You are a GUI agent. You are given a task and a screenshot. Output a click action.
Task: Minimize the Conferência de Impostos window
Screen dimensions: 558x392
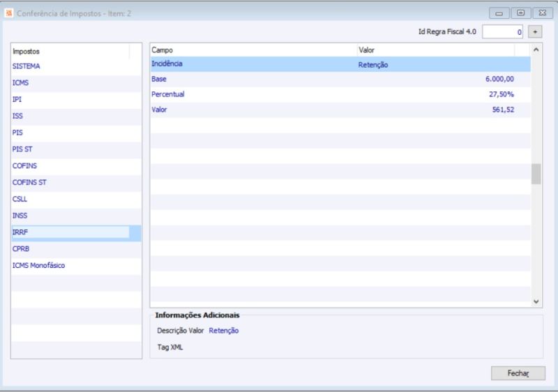[499, 13]
